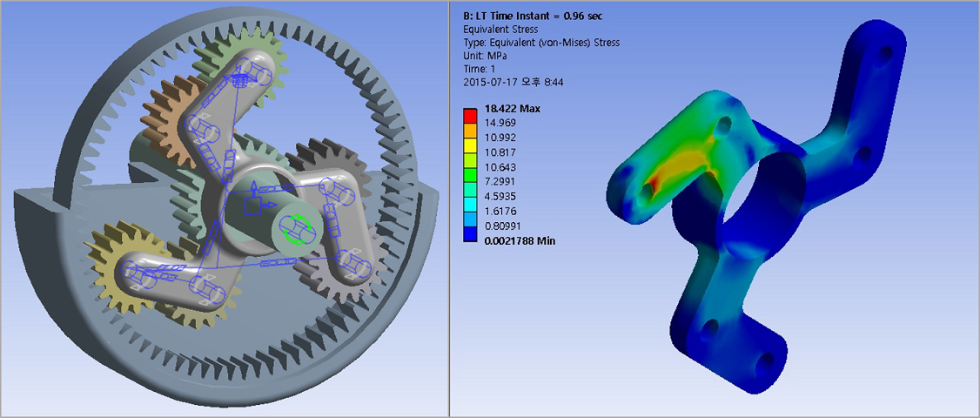980x418 pixels.
Task: Select the '1.6176' legend value
Action: click(500, 211)
